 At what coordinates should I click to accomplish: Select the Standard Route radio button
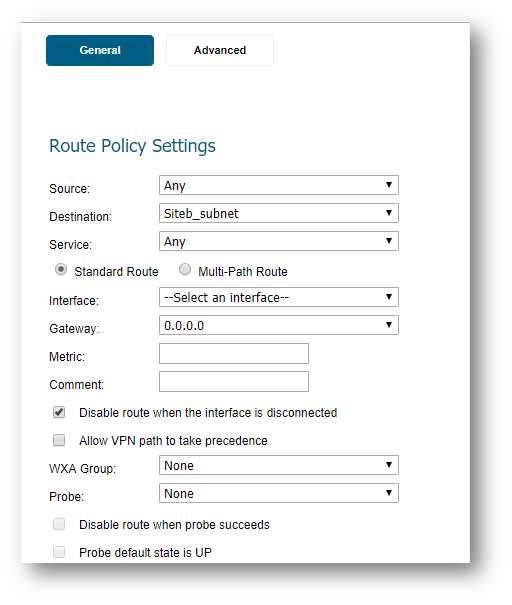pos(61,269)
